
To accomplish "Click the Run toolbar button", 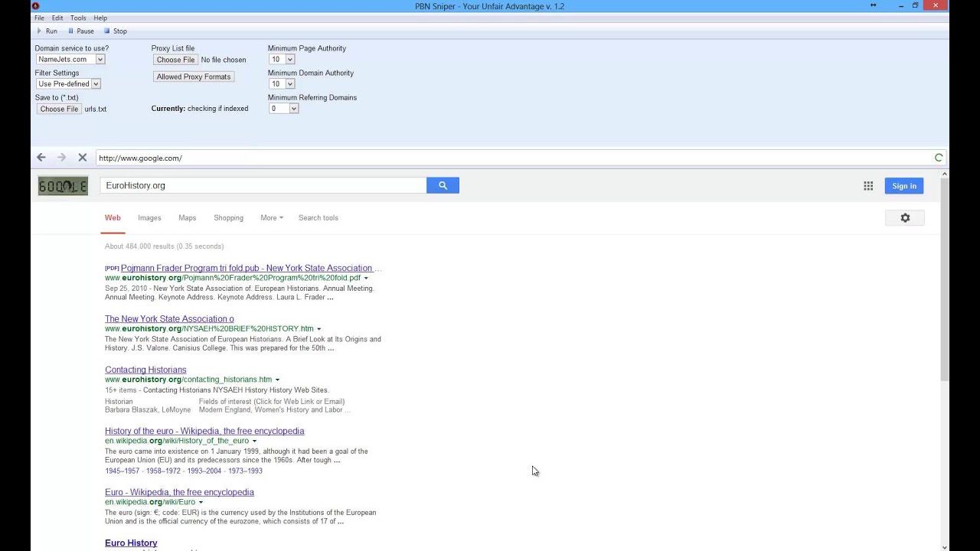I will click(47, 31).
